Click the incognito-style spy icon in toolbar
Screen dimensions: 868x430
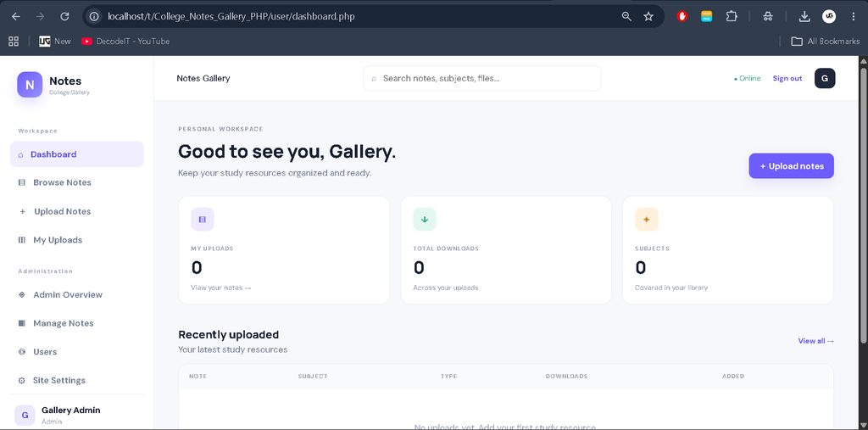tap(768, 17)
